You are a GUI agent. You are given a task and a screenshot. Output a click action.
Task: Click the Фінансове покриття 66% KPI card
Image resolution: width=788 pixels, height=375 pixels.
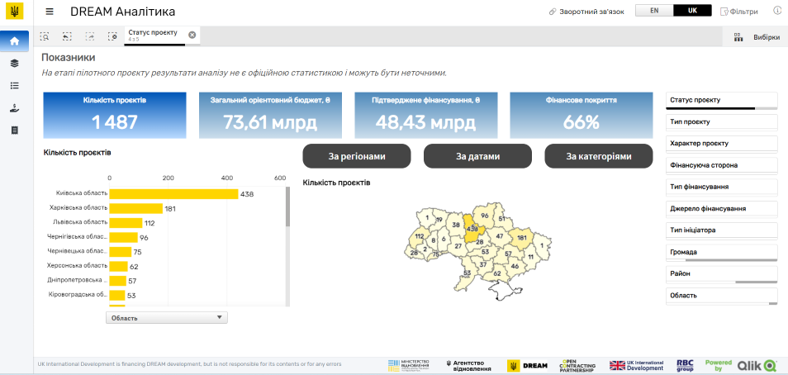tap(581, 115)
